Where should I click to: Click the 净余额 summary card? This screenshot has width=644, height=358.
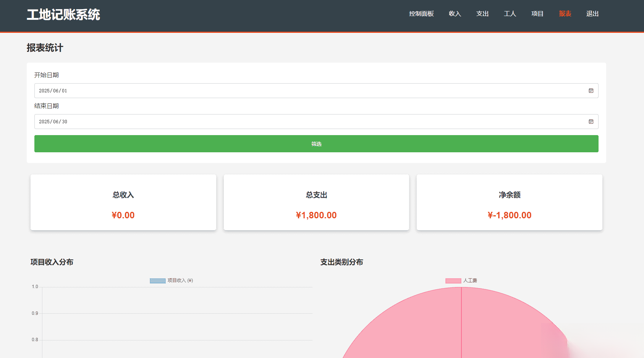pyautogui.click(x=509, y=202)
